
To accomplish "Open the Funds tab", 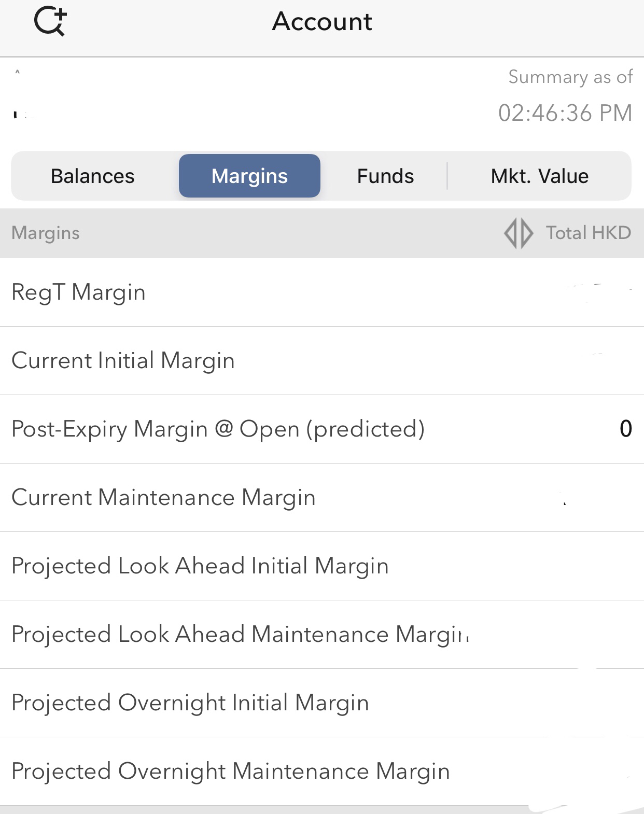I will click(x=385, y=176).
